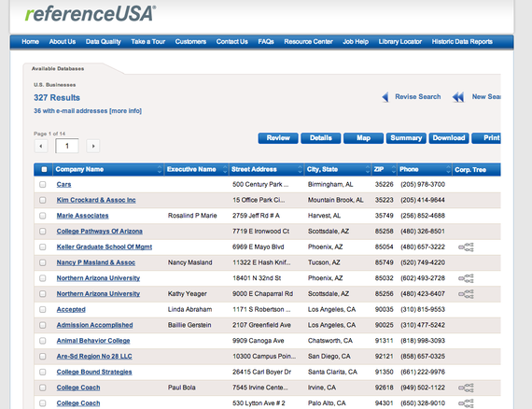The width and height of the screenshot is (532, 409).
Task: Go to previous results page arrow
Action: (41, 147)
